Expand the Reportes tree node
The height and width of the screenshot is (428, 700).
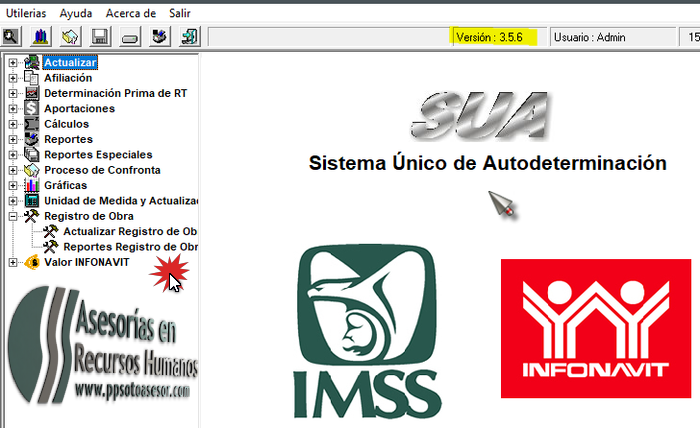pyautogui.click(x=13, y=139)
